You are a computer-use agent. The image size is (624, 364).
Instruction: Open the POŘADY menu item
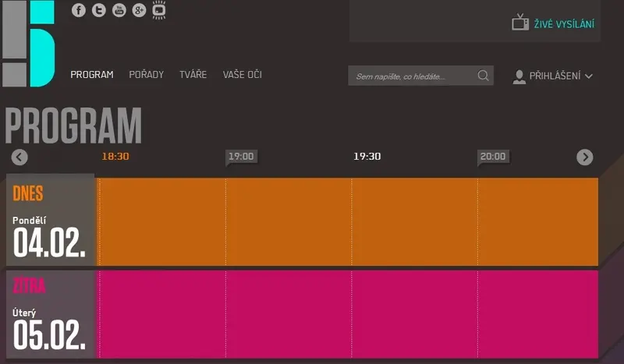147,74
